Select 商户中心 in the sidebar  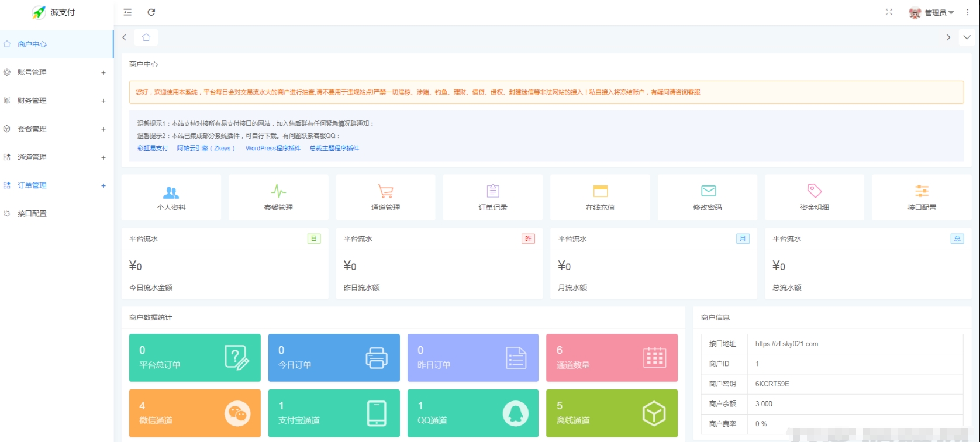57,44
